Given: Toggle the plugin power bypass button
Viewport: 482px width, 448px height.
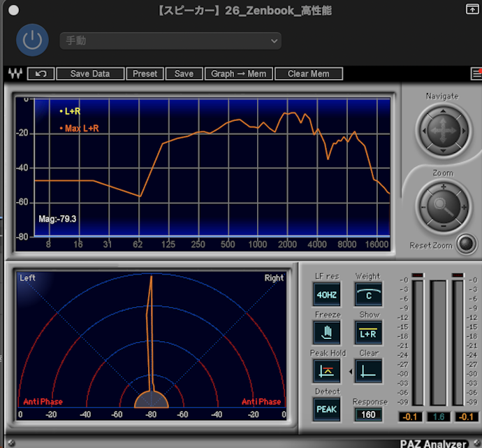Looking at the screenshot, I should pos(32,40).
